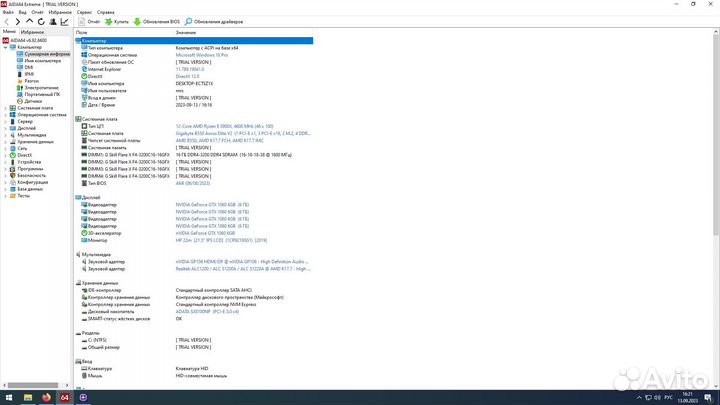Open the Избранное menu in the menu bar
Image resolution: width=720 pixels, height=405 pixels.
pyautogui.click(x=60, y=12)
